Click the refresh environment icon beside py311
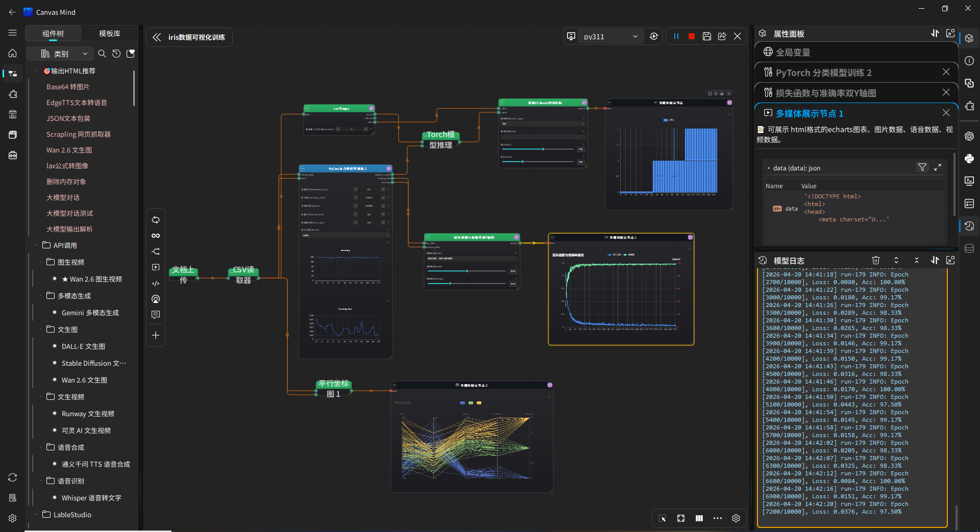This screenshot has width=980, height=532. (654, 36)
